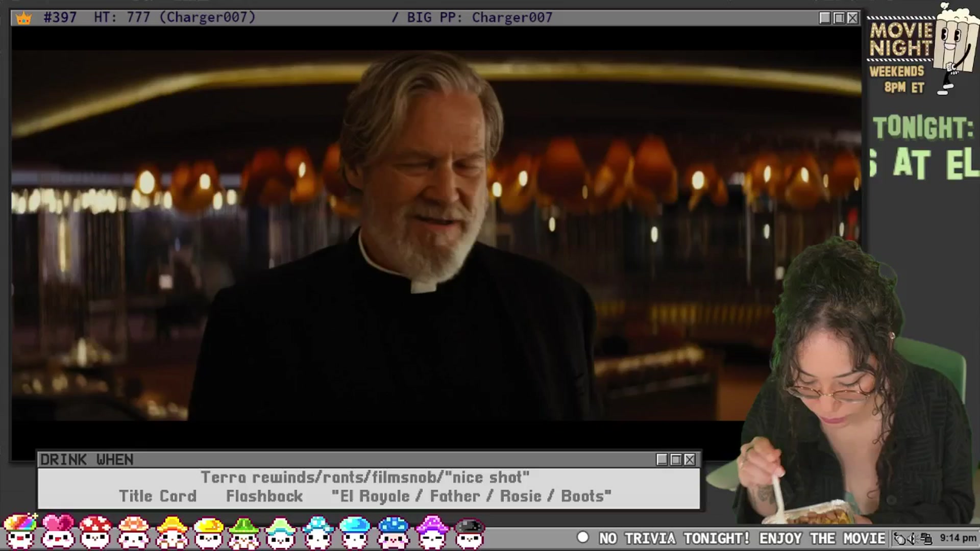Click the 'Title Card' drink rule
The height and width of the screenshot is (551, 980).
click(158, 496)
